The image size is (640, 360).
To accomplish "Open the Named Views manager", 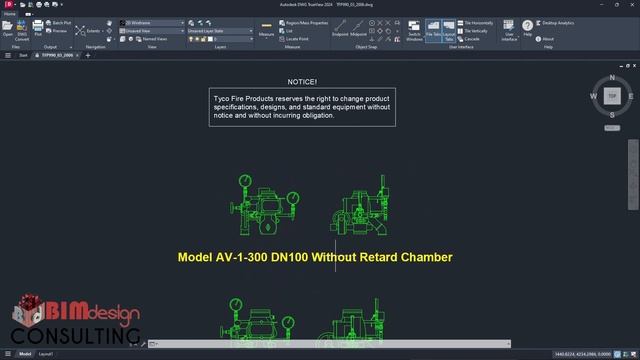I will (x=151, y=39).
